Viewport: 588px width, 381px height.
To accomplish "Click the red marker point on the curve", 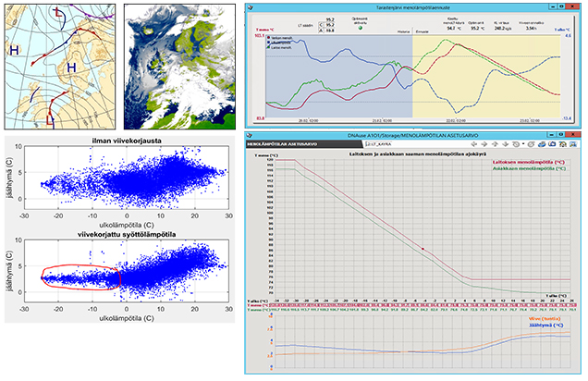I will [x=423, y=249].
